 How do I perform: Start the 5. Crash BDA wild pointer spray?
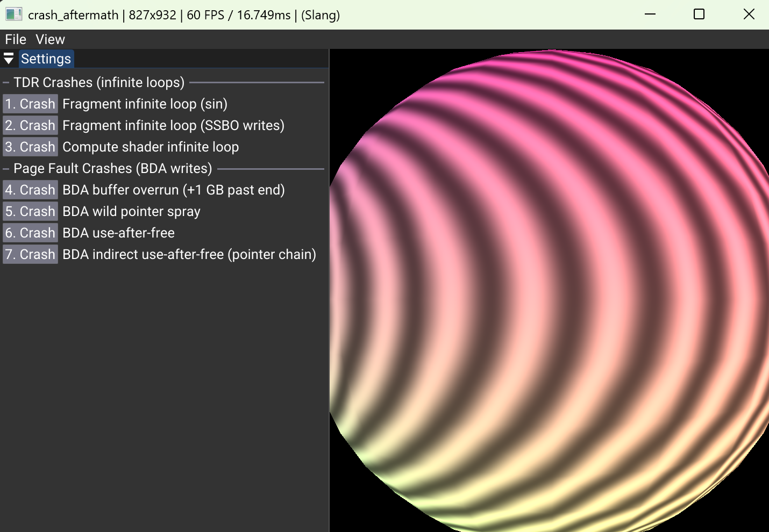point(31,211)
